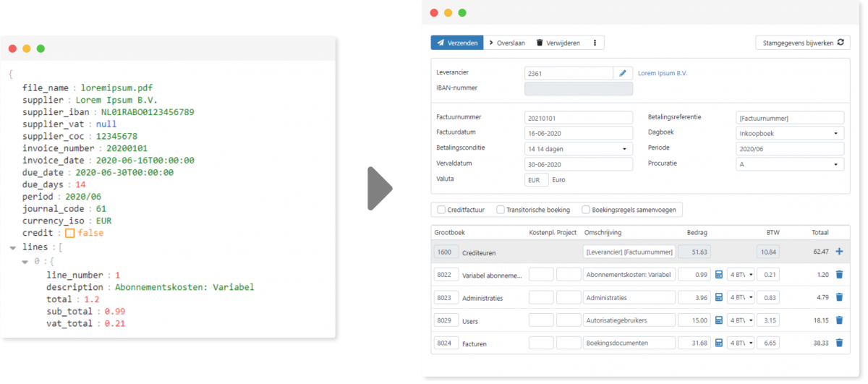
Task: Click BTW amount field showing 0.83
Action: coord(768,297)
